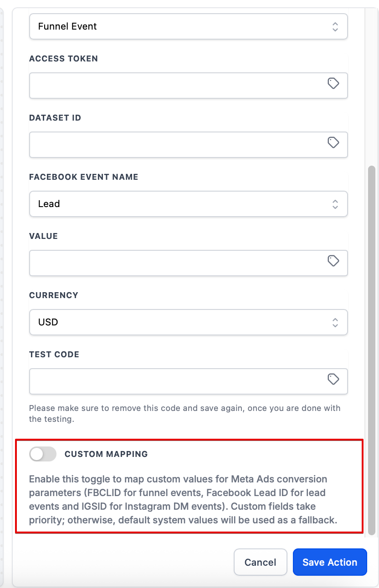Click the Save Action button
The image size is (379, 588).
329,563
